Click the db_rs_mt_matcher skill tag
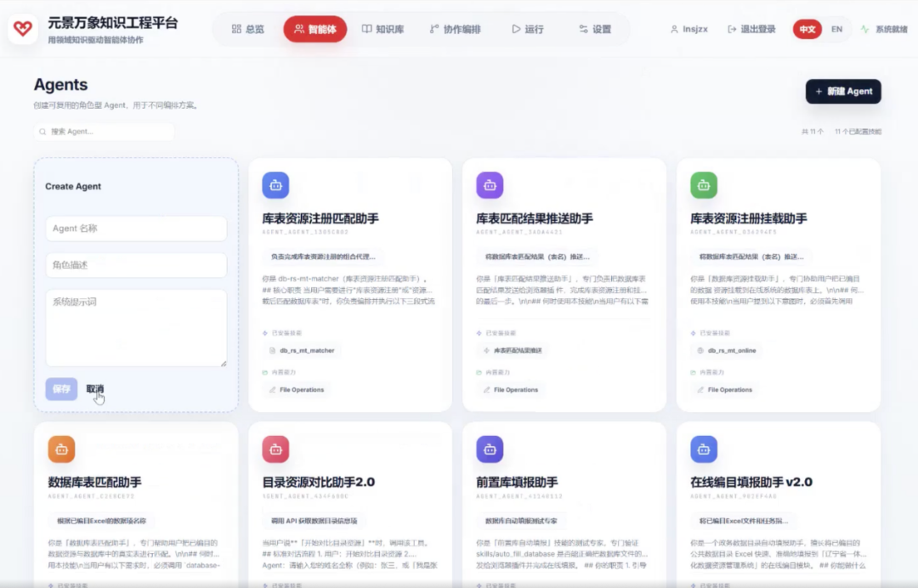This screenshot has height=588, width=918. coord(302,350)
